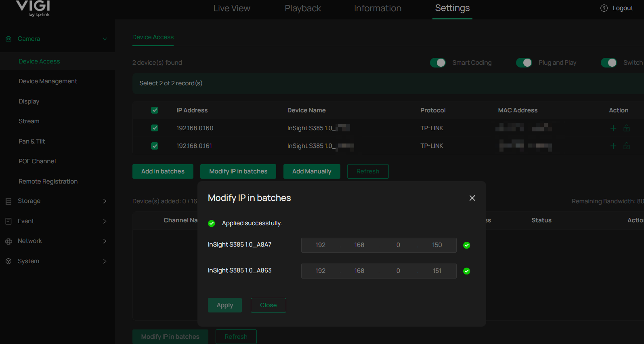The image size is (644, 344).
Task: Click the Camera icon in the sidebar
Action: click(x=8, y=39)
